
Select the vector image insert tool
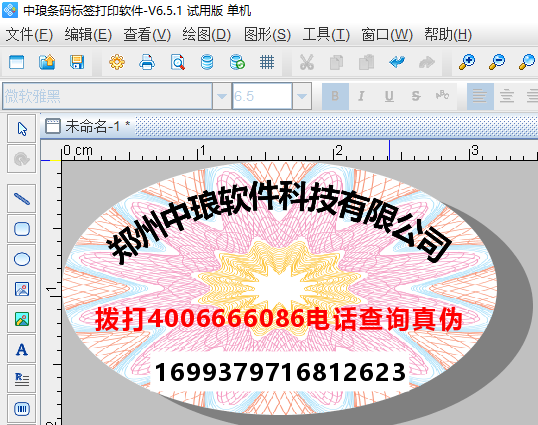22,289
